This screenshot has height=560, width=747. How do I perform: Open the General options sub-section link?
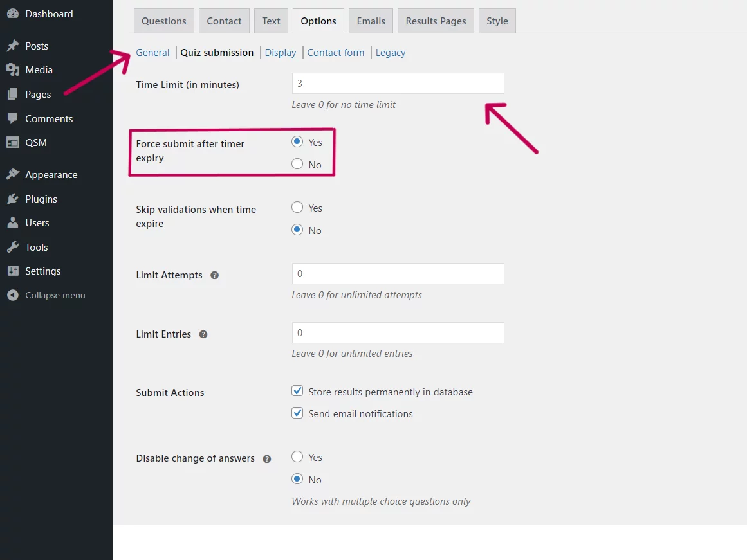(152, 52)
